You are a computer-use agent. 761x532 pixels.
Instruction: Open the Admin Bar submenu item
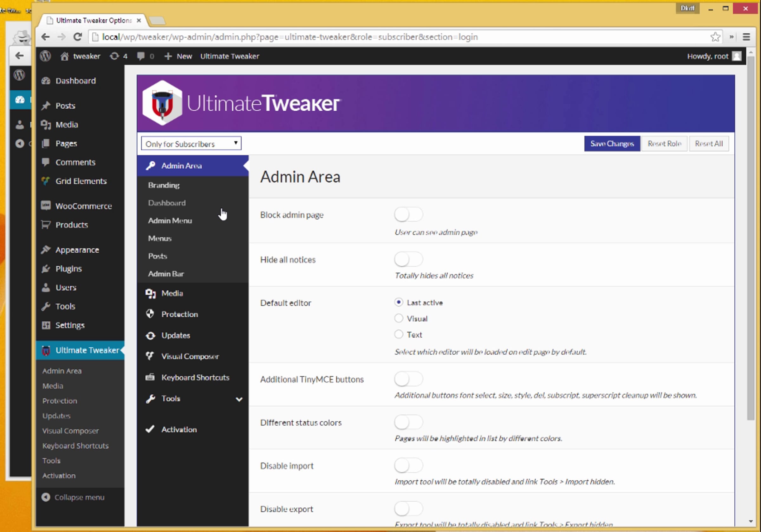166,274
